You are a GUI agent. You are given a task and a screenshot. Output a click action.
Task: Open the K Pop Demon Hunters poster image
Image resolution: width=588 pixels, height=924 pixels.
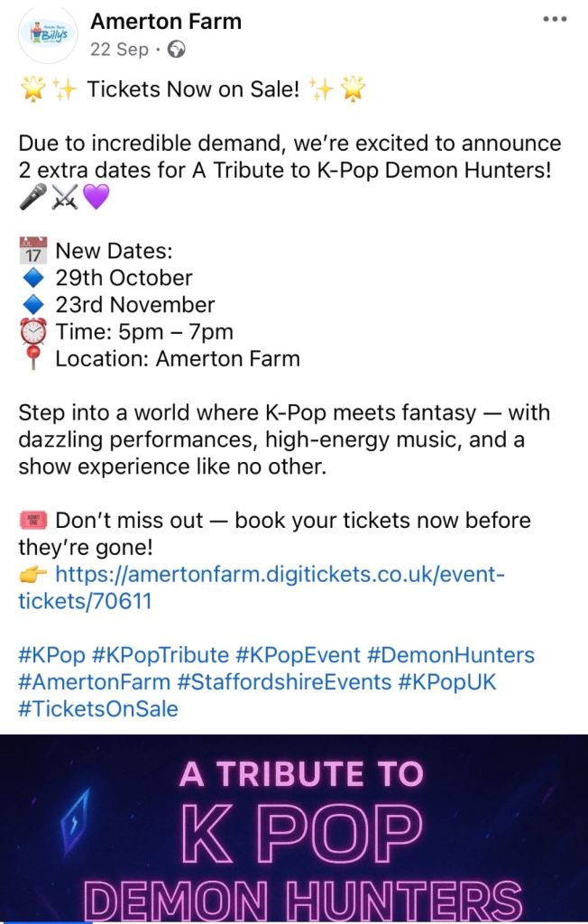click(294, 828)
